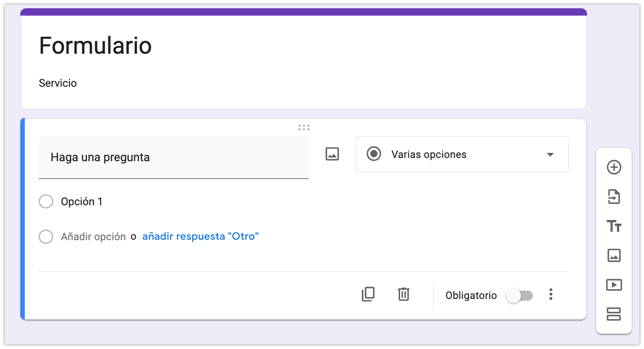
Task: Click the import questions icon
Action: pos(614,197)
